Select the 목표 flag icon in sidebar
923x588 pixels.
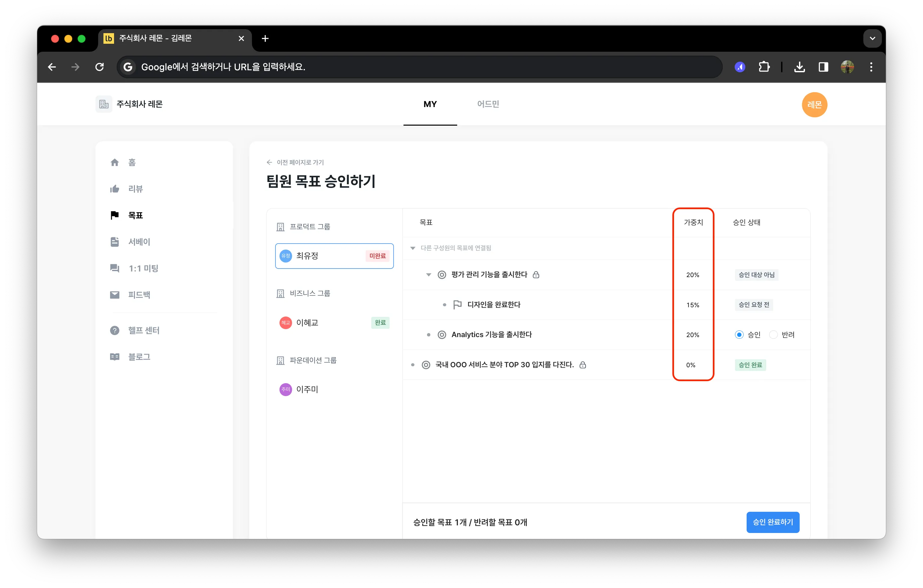point(115,215)
